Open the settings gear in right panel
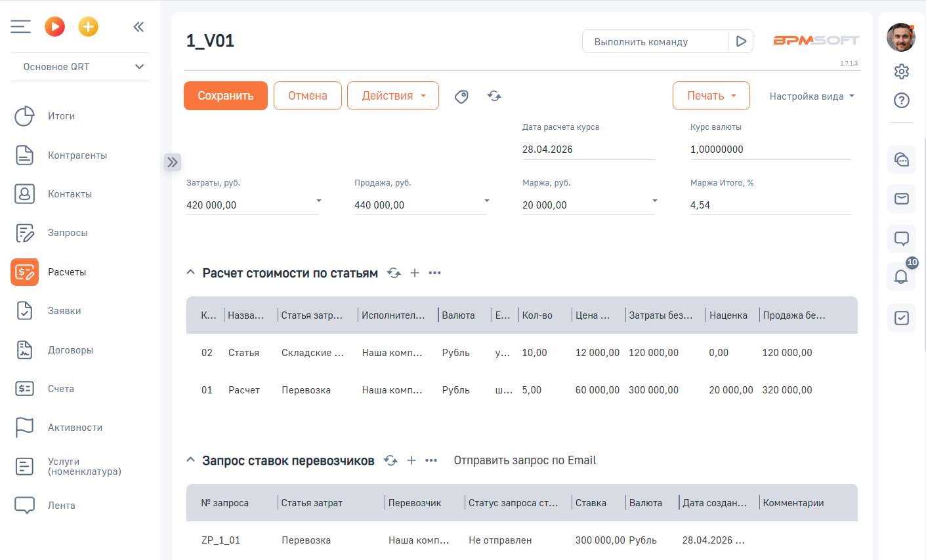The width and height of the screenshot is (926, 560). 901,71
